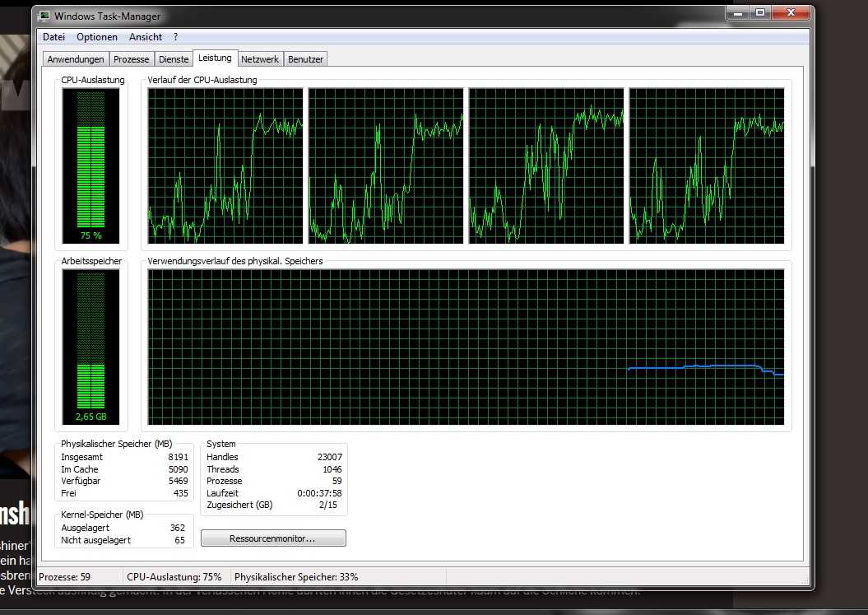The width and height of the screenshot is (868, 615).
Task: Switch to the Prozesse tab
Action: pos(131,59)
